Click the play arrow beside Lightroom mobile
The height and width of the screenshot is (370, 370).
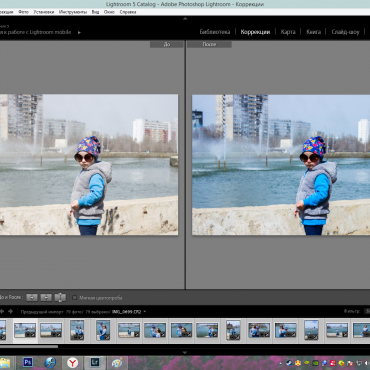[79, 32]
